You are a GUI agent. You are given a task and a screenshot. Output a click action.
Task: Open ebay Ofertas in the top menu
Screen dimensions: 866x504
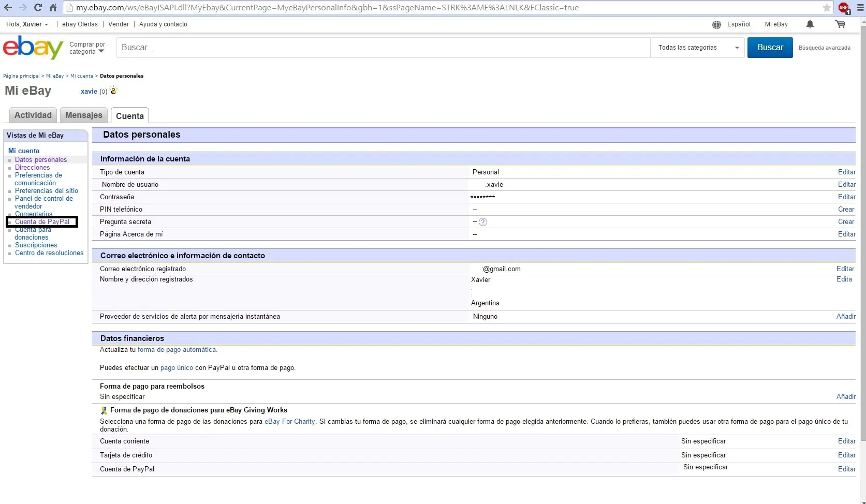(x=80, y=24)
